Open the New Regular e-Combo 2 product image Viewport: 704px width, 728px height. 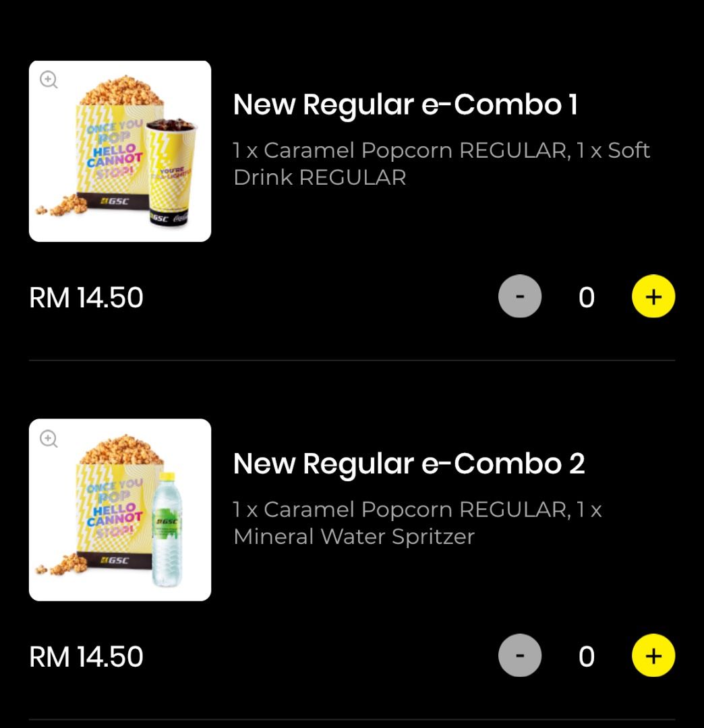pos(120,510)
